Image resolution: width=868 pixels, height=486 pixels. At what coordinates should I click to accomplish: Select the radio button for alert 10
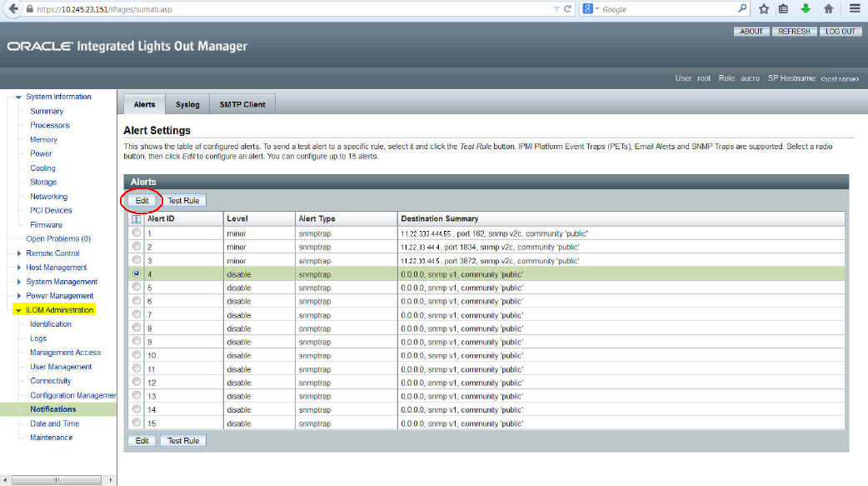[x=136, y=354]
